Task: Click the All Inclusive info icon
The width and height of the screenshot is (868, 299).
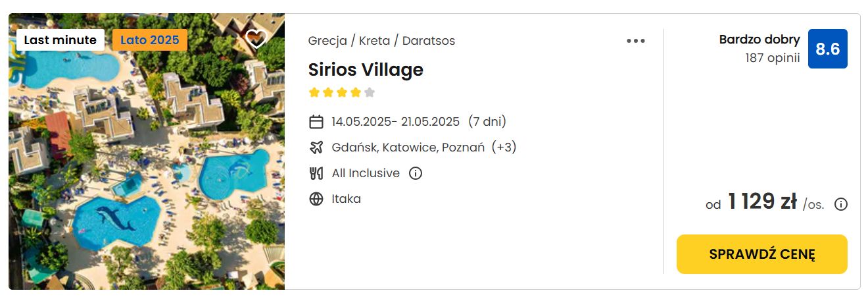Action: [416, 173]
